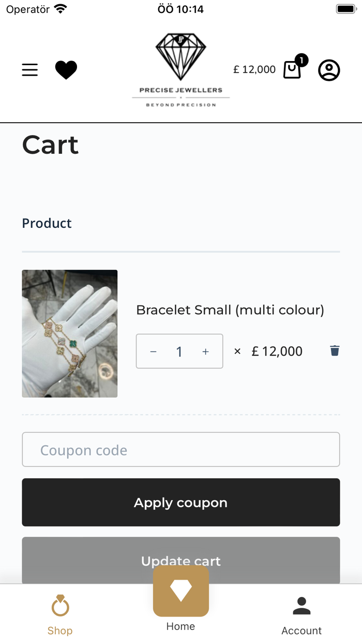The image size is (362, 644).
Task: Open the Bracelet Small product link
Action: coord(230,310)
